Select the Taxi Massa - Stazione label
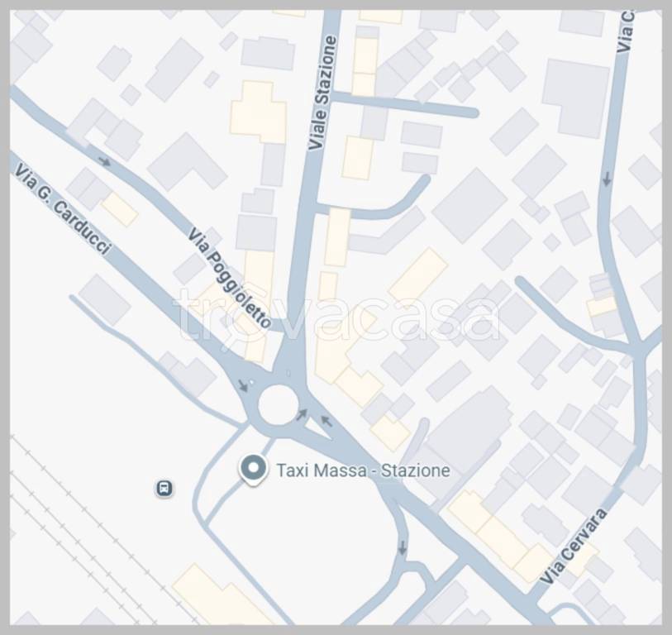The width and height of the screenshot is (672, 635). pos(364,470)
